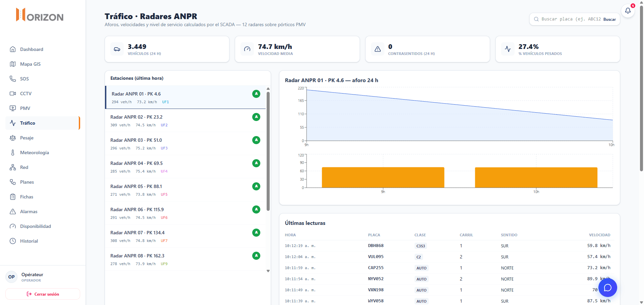Click the Fichas clipboard icon
Image resolution: width=644 pixels, height=305 pixels.
click(x=13, y=197)
